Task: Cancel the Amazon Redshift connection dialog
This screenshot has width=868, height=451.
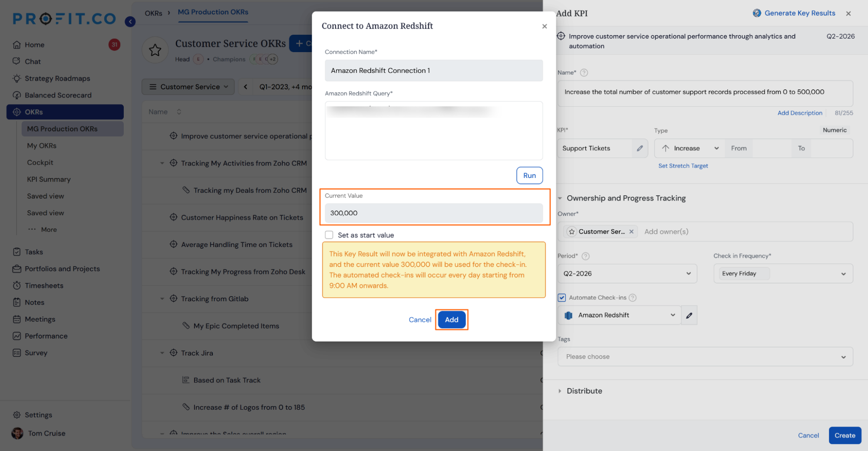Action: point(420,320)
